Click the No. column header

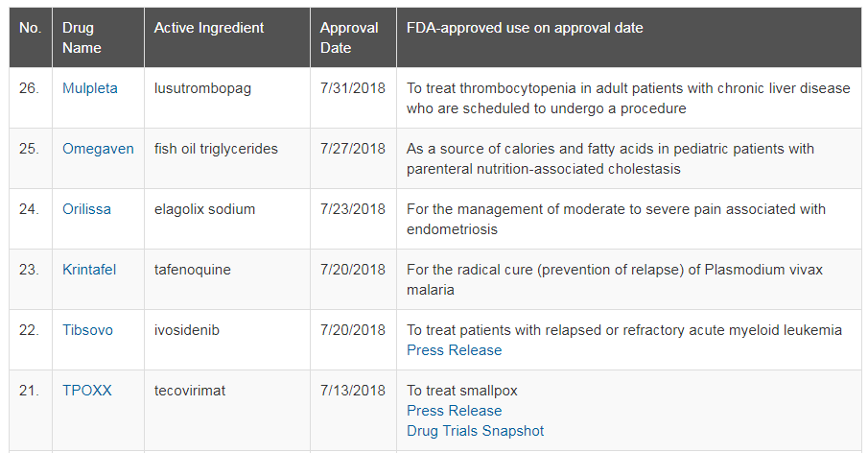[x=31, y=37]
